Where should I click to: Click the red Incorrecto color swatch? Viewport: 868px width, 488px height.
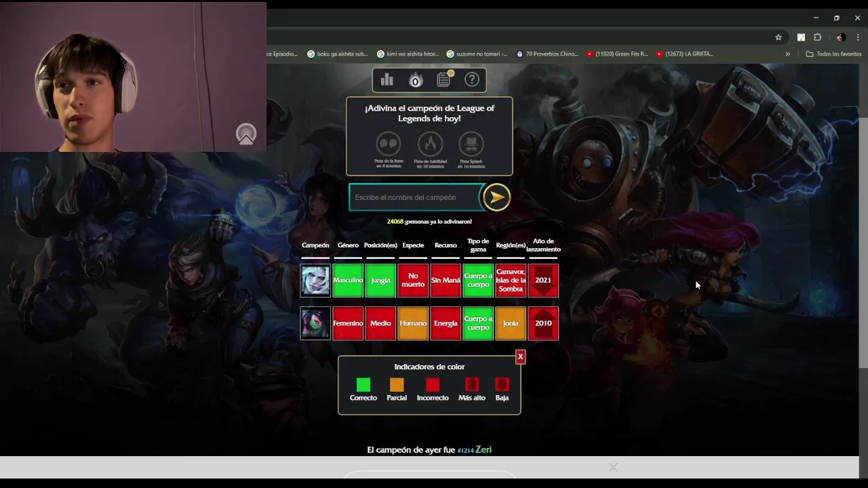point(433,385)
